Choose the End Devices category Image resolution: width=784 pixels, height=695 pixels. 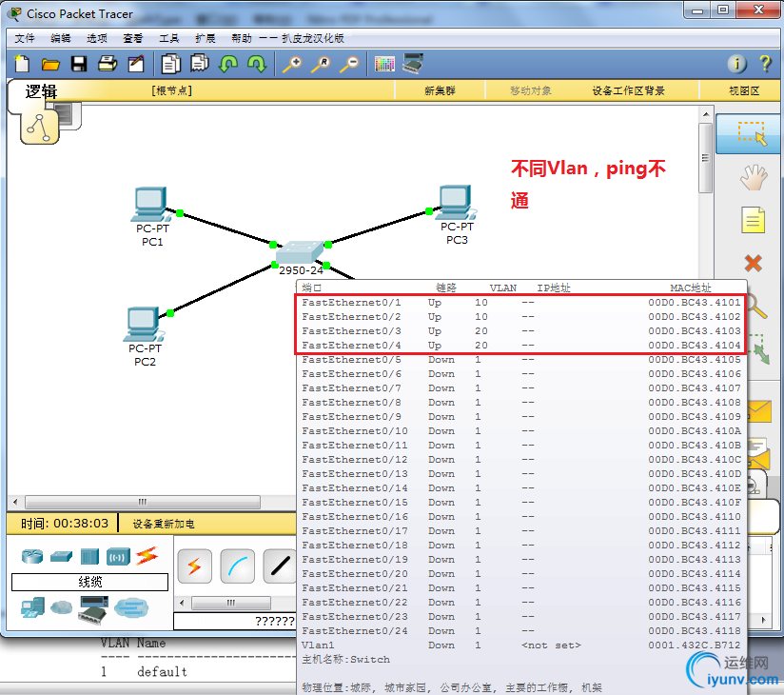tap(32, 607)
